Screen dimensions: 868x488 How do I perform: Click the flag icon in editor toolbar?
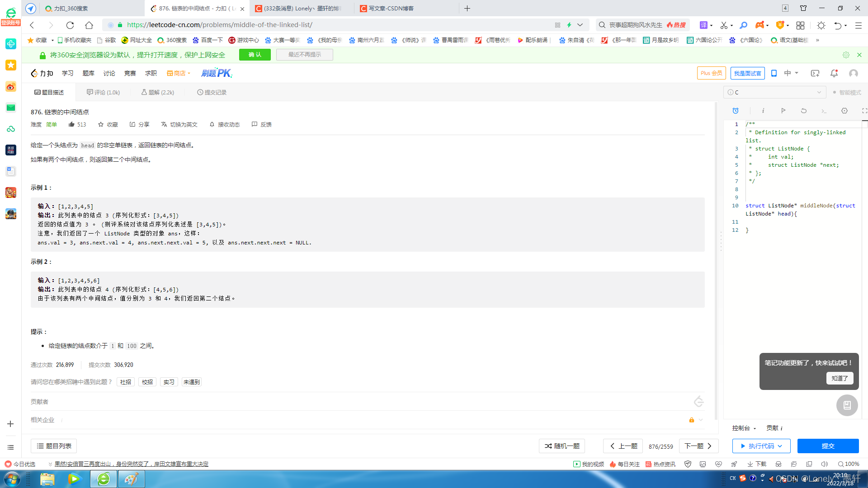pyautogui.click(x=783, y=111)
